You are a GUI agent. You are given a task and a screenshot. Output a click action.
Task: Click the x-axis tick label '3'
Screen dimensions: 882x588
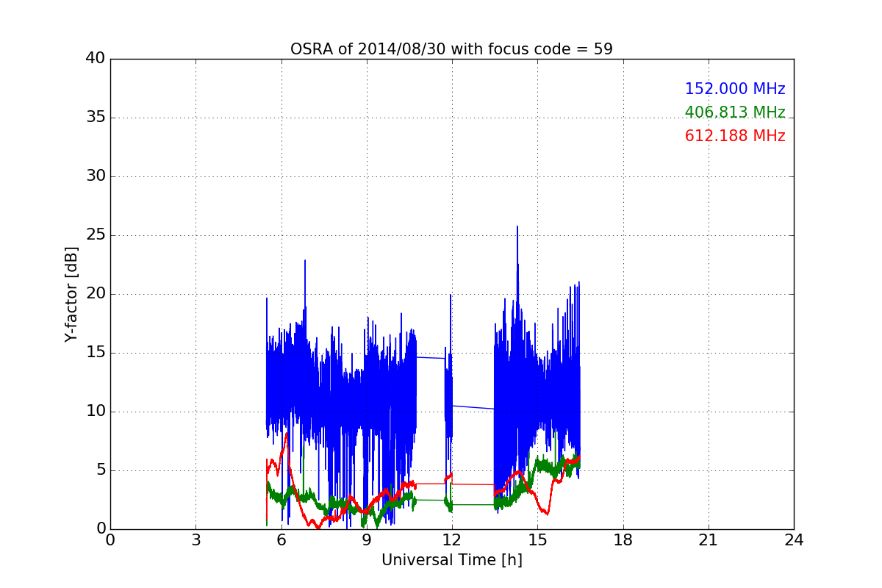point(196,540)
